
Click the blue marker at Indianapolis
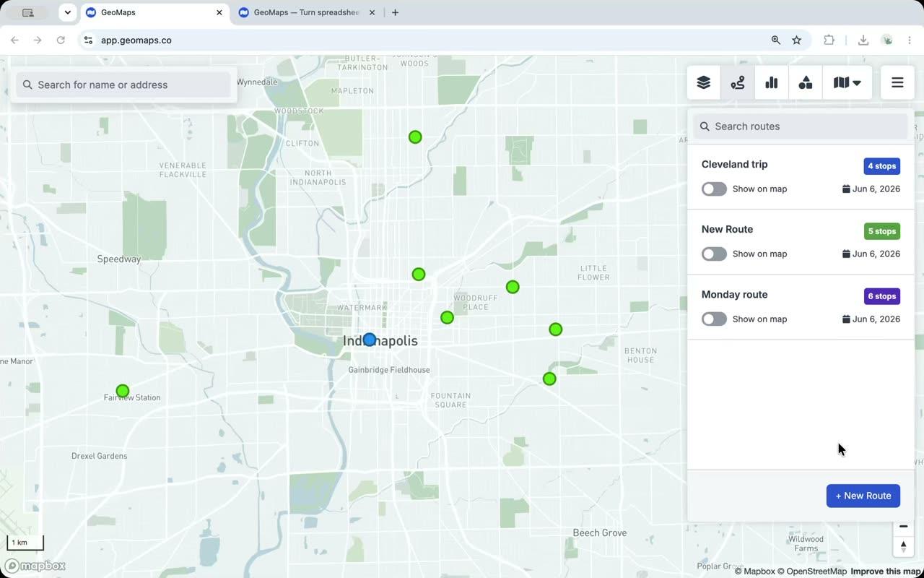[370, 340]
